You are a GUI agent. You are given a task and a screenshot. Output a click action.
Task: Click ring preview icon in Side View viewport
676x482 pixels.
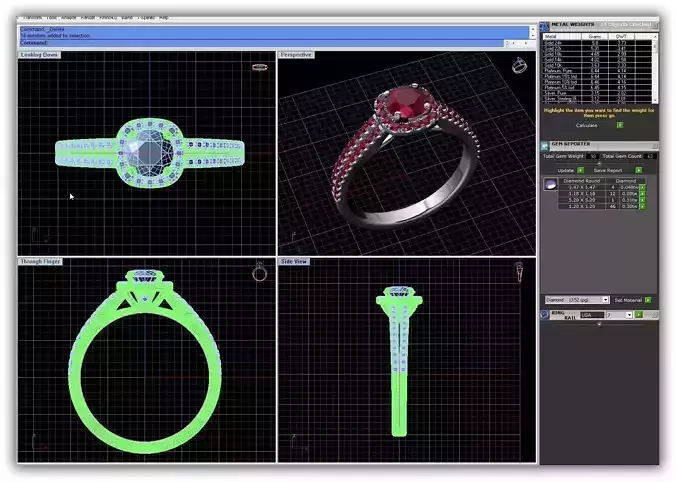tap(519, 272)
